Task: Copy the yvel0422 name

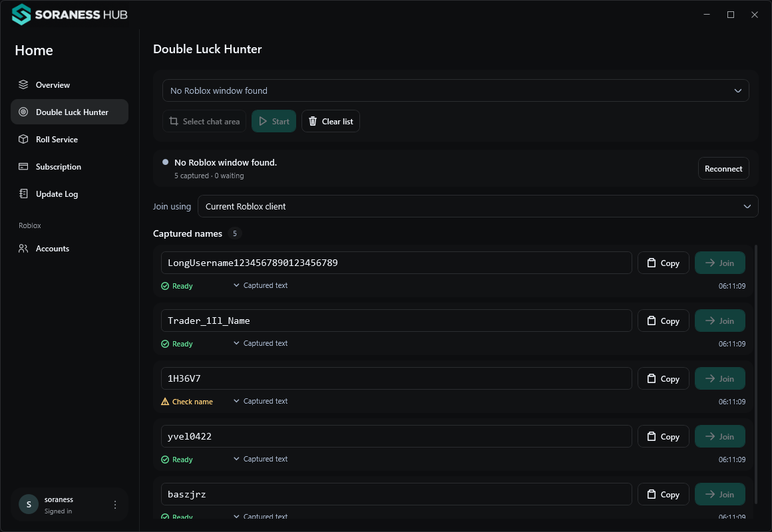Action: tap(664, 436)
